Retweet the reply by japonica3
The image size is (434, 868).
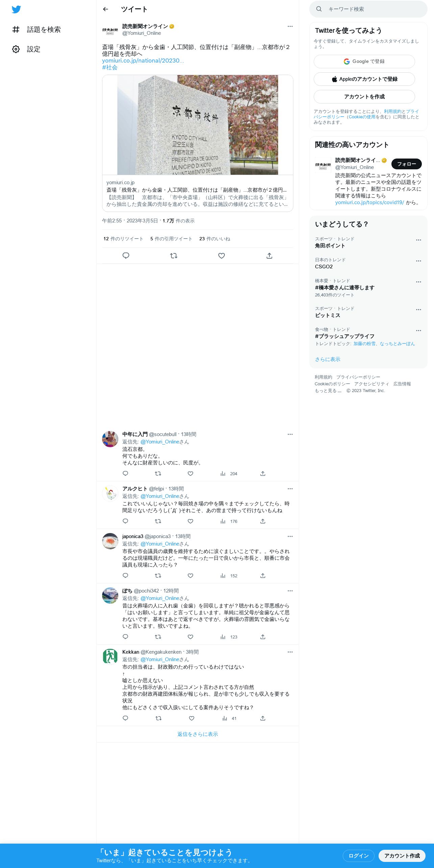click(158, 576)
